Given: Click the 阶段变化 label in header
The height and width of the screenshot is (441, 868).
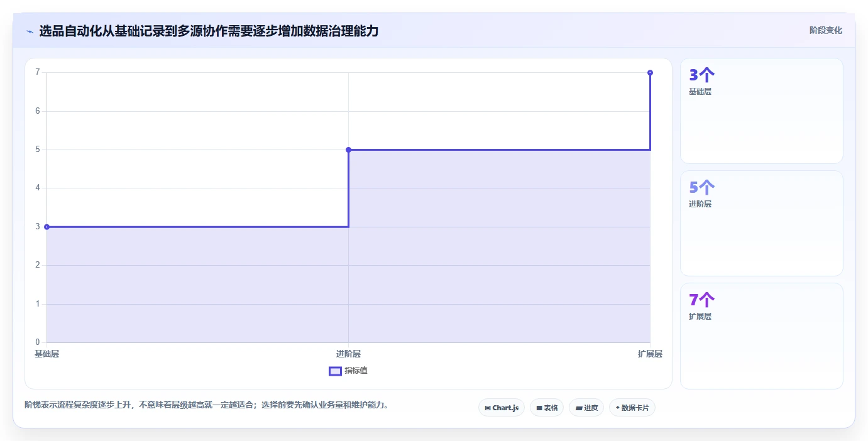Looking at the screenshot, I should [x=825, y=30].
